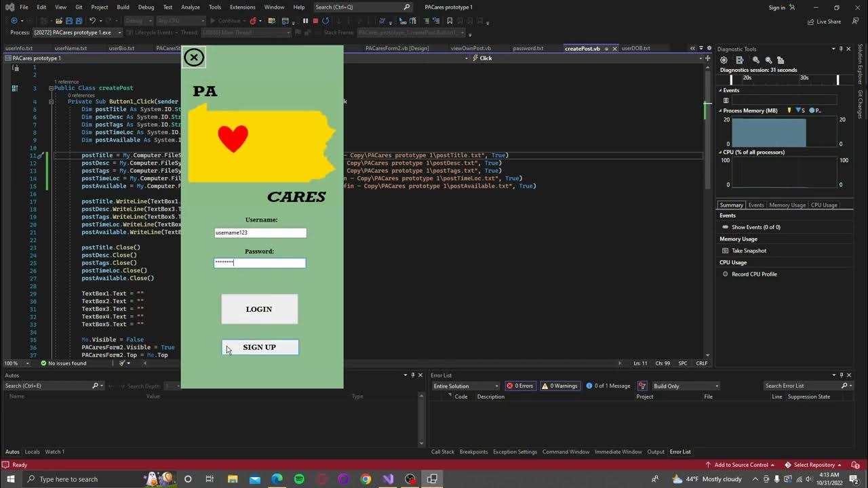The height and width of the screenshot is (488, 868).
Task: Open the Extensions menu
Action: (242, 7)
